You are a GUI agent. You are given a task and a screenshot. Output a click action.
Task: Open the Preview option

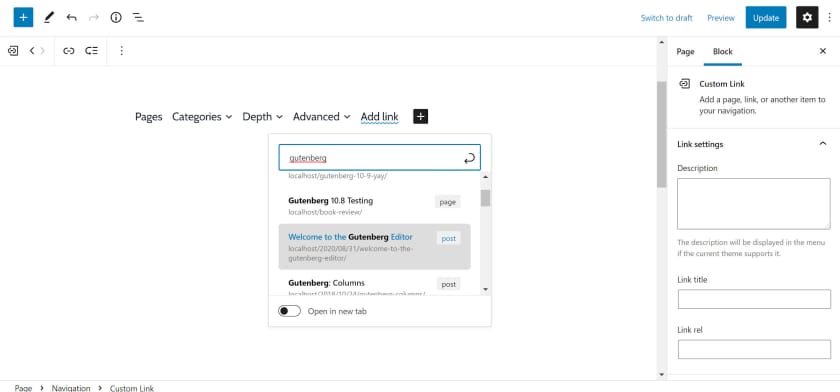[721, 18]
